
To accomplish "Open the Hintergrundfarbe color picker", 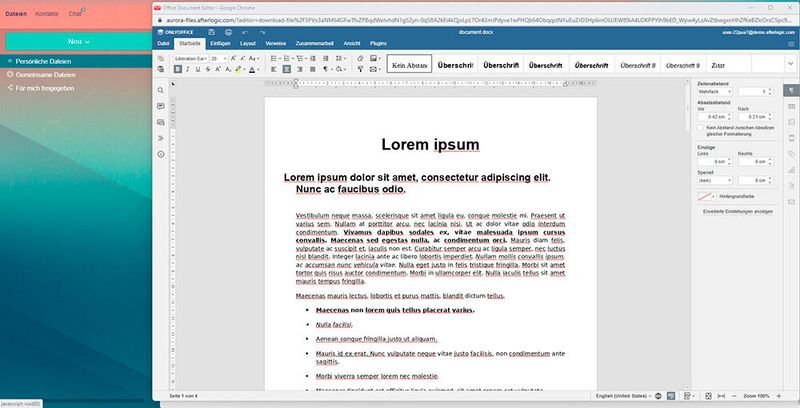I will click(706, 196).
